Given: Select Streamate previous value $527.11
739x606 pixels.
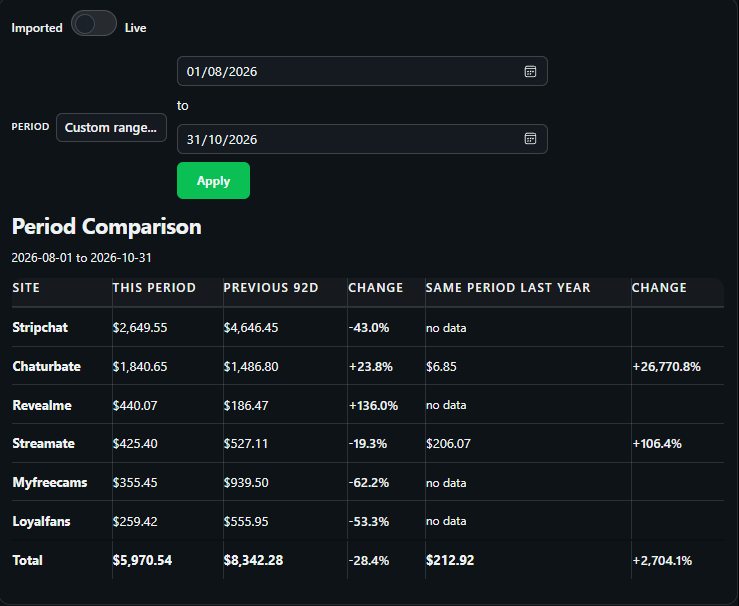Looking at the screenshot, I should 246,443.
